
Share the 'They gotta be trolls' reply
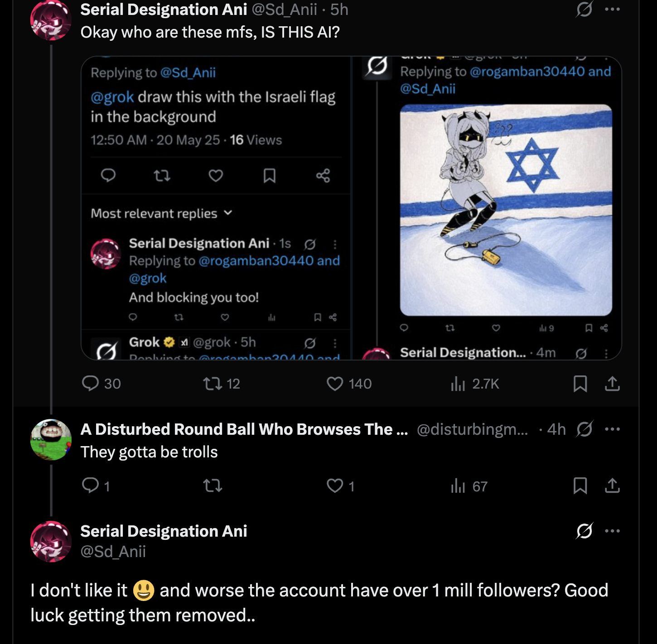click(612, 486)
